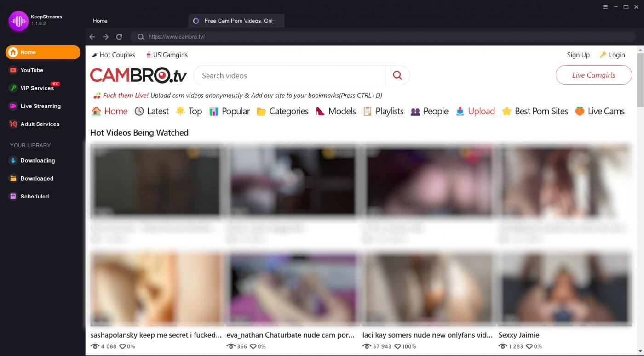Click the '37 943' view count text
The width and height of the screenshot is (644, 356).
point(382,346)
